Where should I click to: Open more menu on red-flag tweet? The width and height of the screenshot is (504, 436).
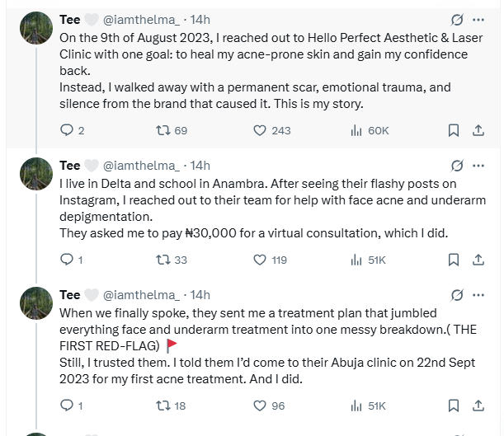(x=479, y=295)
